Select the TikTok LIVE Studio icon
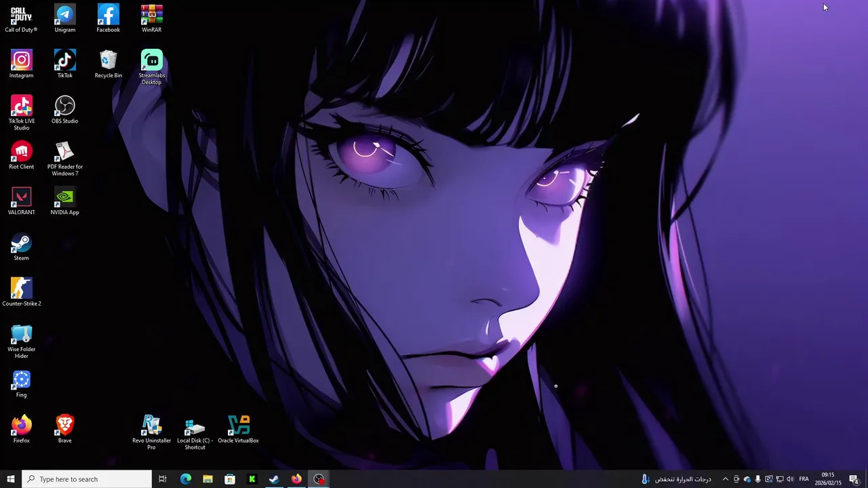The height and width of the screenshot is (488, 868). click(21, 113)
